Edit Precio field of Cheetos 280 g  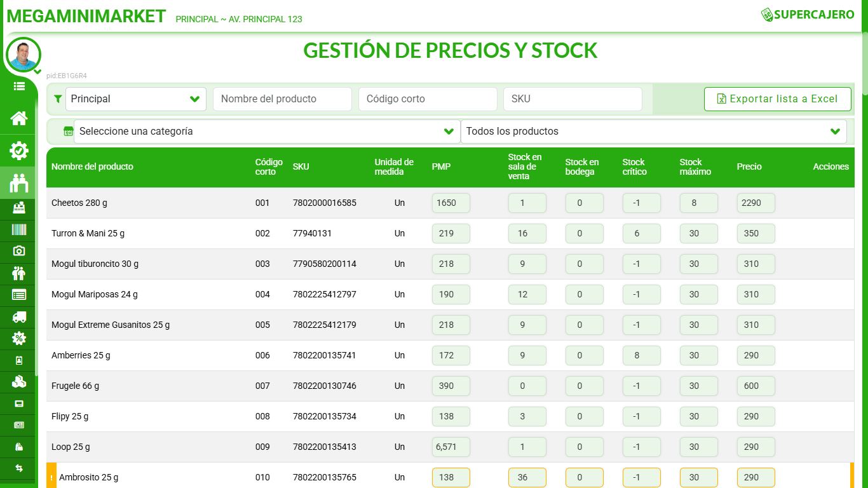point(756,203)
